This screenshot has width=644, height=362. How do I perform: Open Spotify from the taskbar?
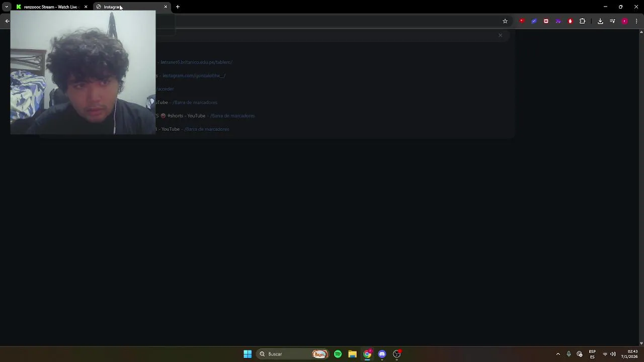338,354
